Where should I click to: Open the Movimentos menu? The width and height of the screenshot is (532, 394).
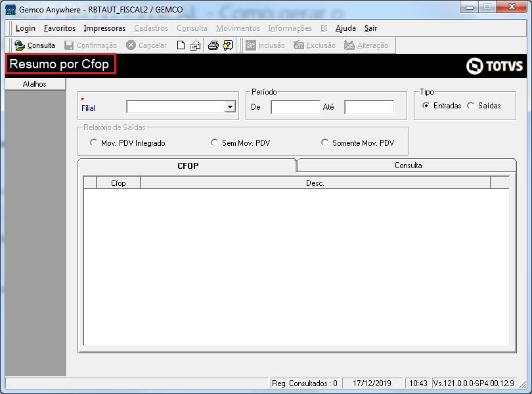click(238, 28)
